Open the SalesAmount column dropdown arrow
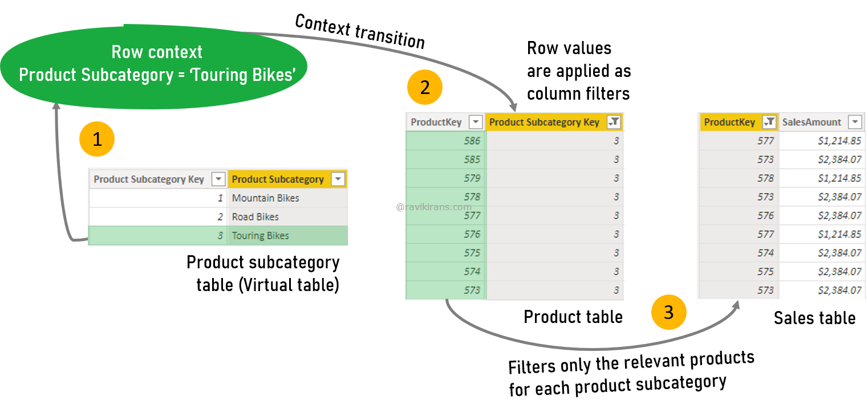Screen dimensions: 868x413 (x=854, y=122)
